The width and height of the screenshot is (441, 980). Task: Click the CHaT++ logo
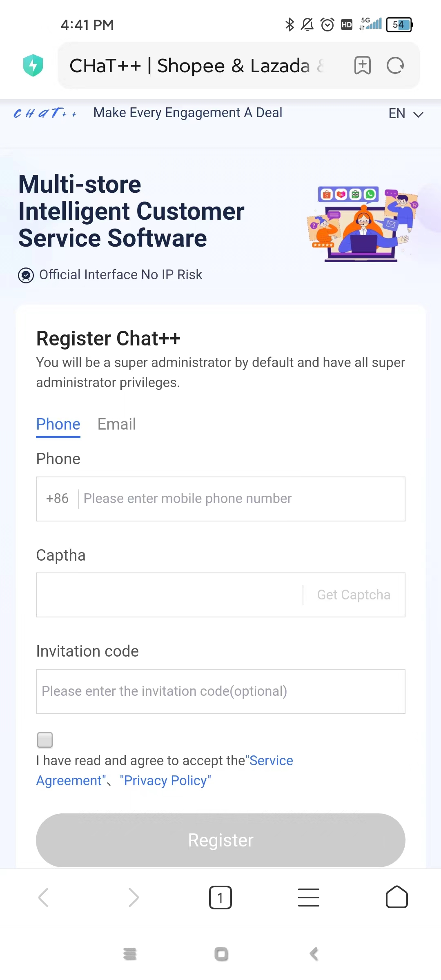click(44, 114)
